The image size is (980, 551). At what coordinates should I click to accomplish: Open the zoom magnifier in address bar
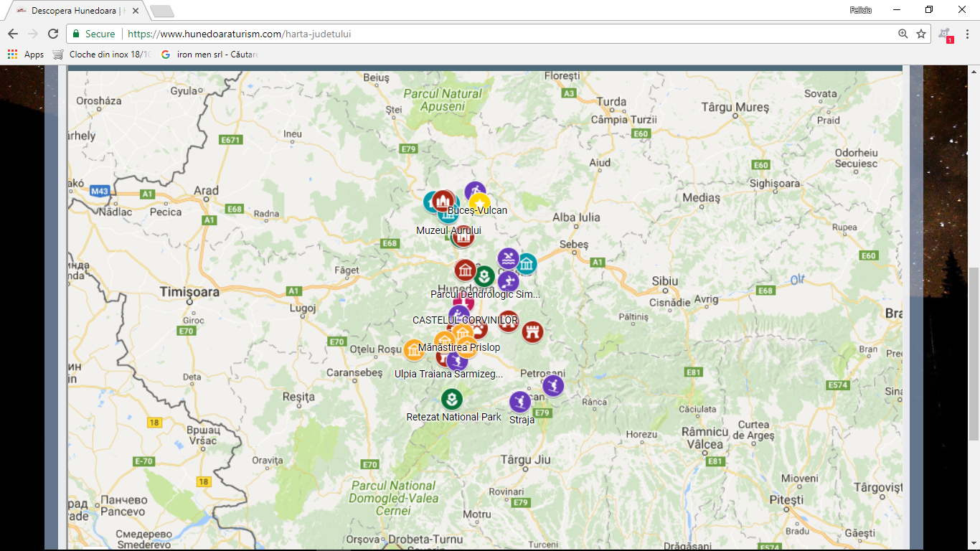[x=903, y=34]
